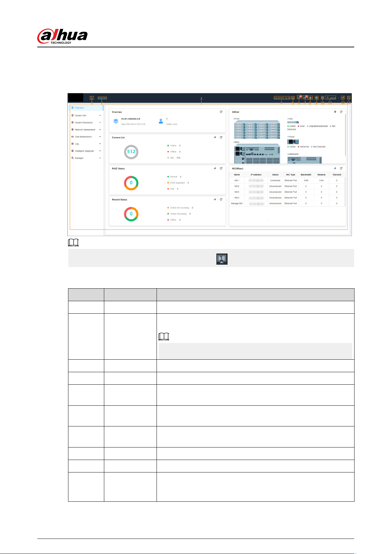Screen dimensions: 392x554
Task: Refresh the RAID Status panel
Action: [221, 168]
